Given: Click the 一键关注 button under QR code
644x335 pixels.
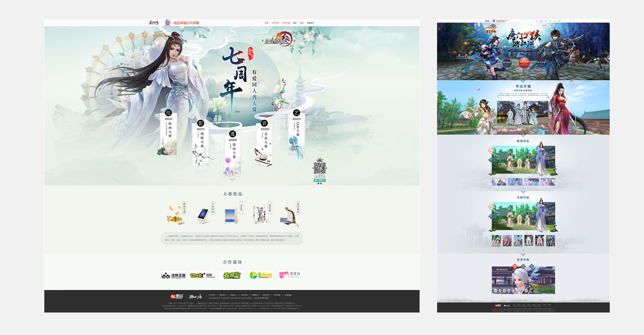Looking at the screenshot, I should pyautogui.click(x=320, y=180).
